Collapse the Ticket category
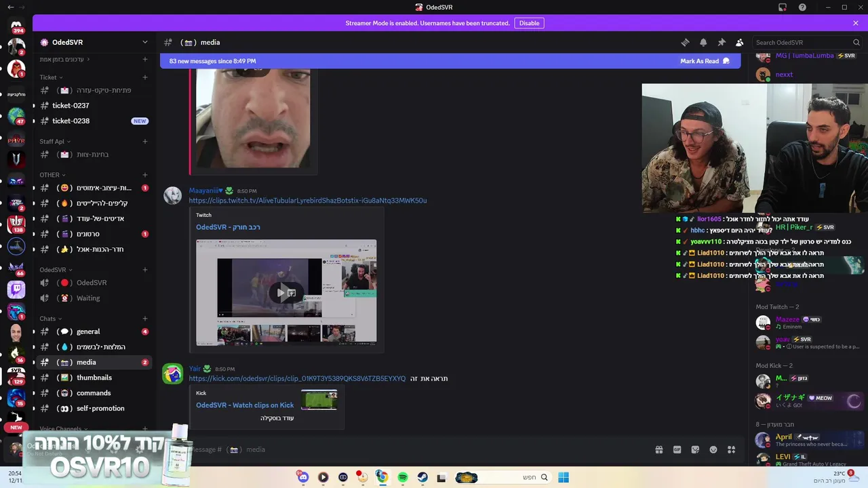Image resolution: width=868 pixels, height=488 pixels. pos(51,77)
